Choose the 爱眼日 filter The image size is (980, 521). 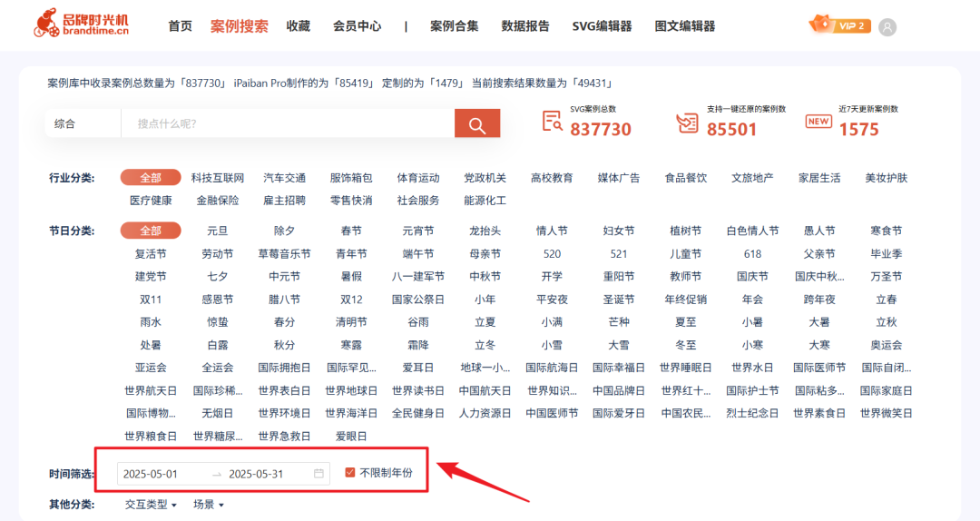351,437
